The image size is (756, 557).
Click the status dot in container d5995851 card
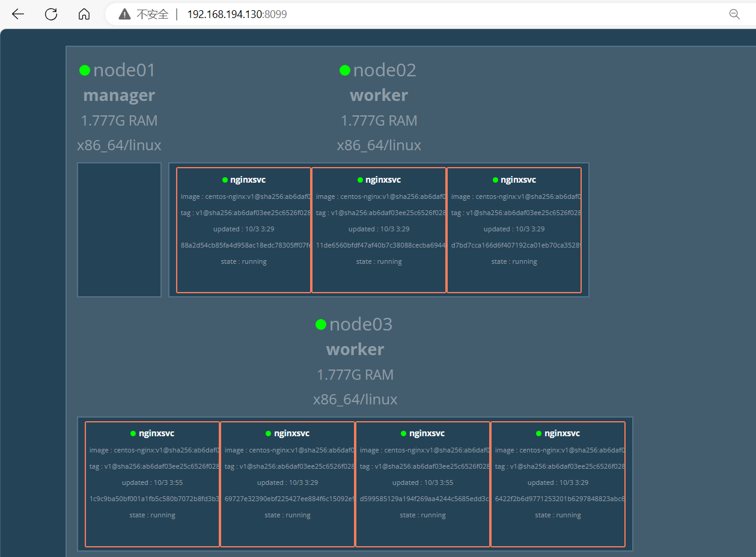pyautogui.click(x=404, y=433)
